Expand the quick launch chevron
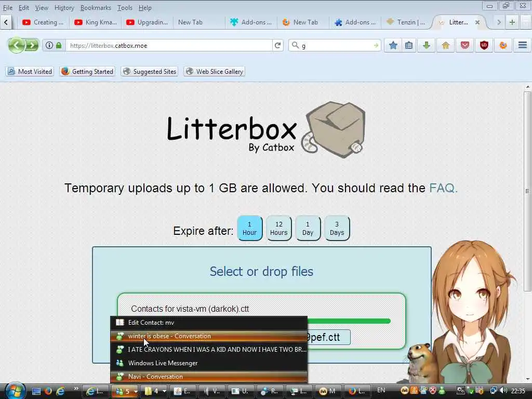This screenshot has width=532, height=399. [76, 389]
